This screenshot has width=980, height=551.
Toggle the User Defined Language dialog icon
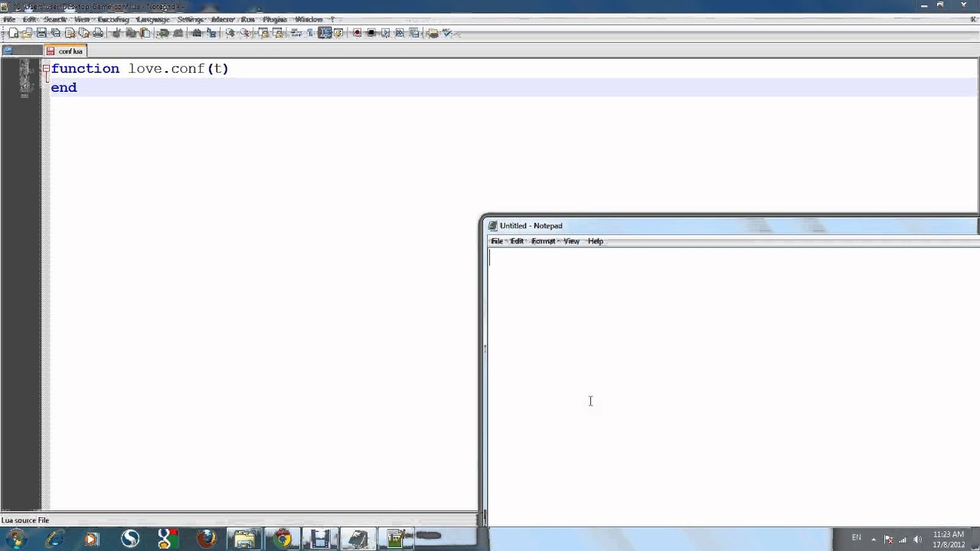pos(338,33)
